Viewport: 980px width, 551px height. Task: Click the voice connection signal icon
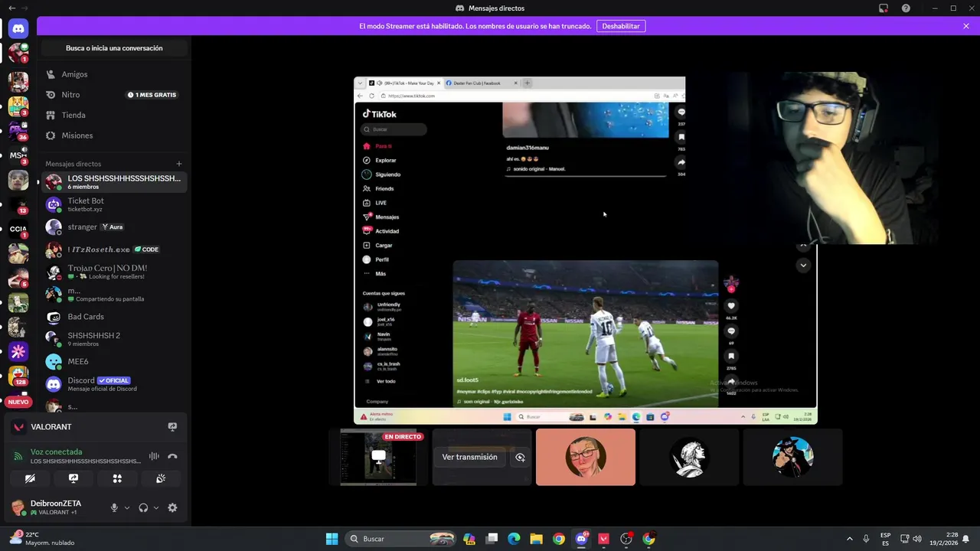point(18,456)
